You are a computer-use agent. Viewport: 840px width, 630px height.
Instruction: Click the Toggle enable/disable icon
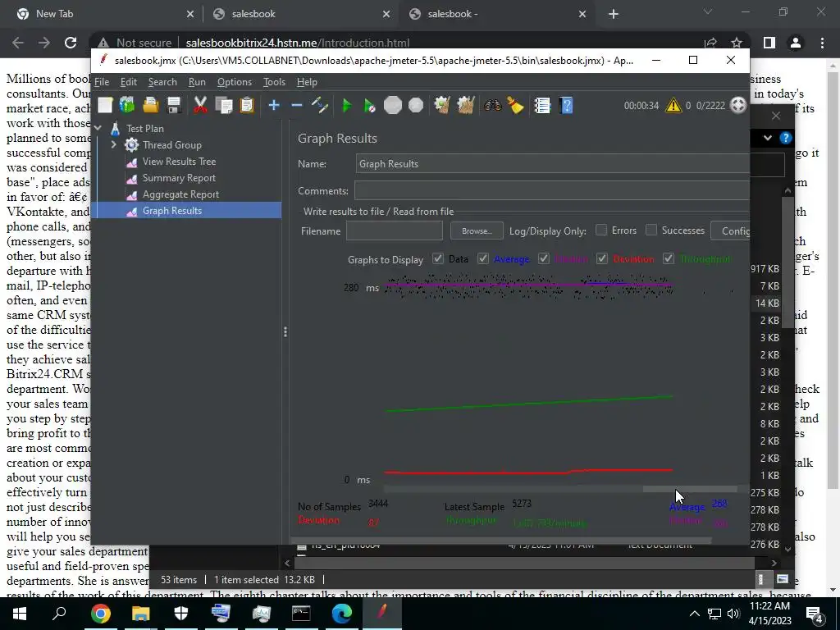pos(320,105)
